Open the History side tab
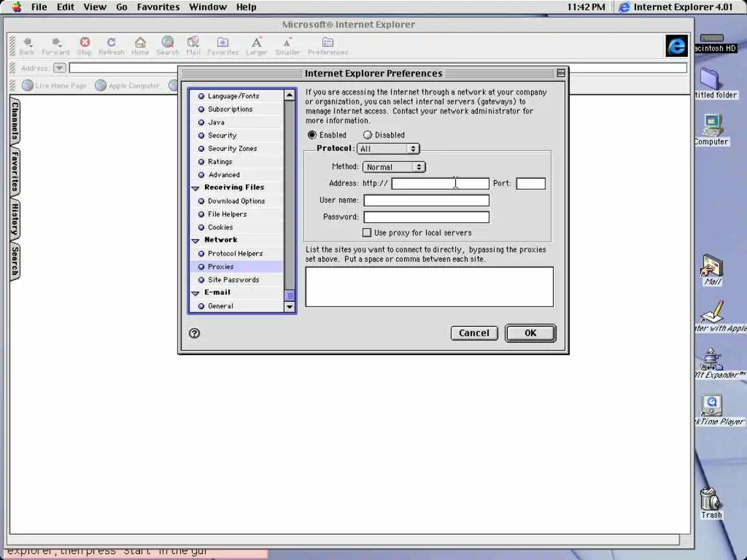Image resolution: width=747 pixels, height=560 pixels. [x=16, y=220]
